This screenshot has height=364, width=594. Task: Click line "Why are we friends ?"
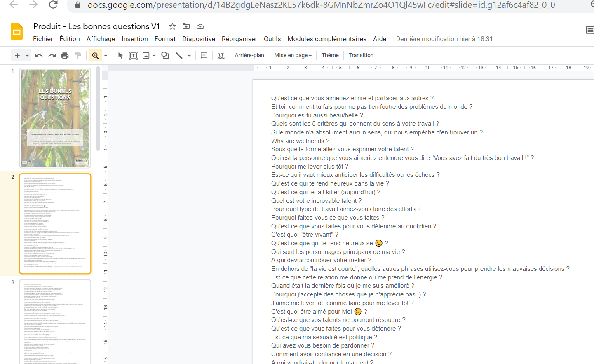pyautogui.click(x=300, y=141)
